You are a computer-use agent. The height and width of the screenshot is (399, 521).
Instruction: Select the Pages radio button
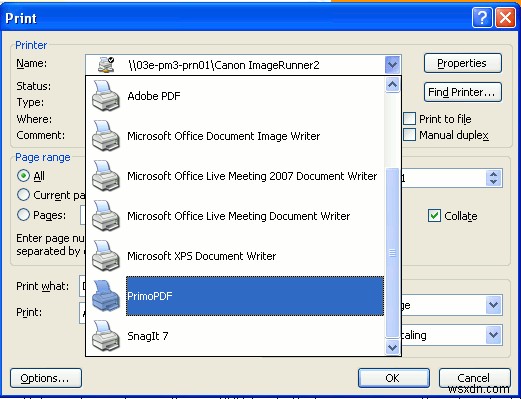click(x=23, y=215)
